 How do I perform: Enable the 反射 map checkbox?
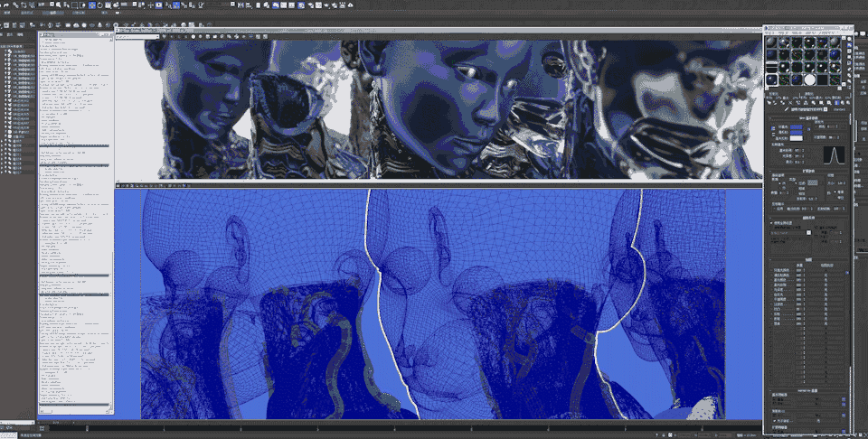point(771,314)
